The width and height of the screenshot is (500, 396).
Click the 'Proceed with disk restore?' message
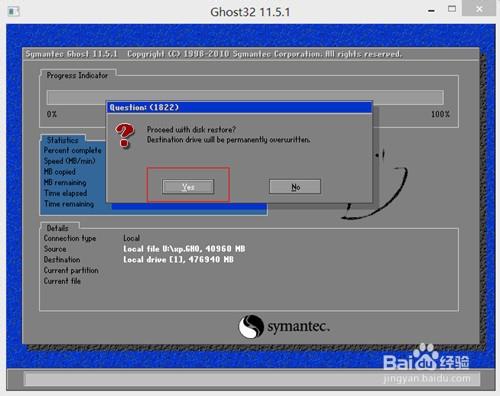[x=191, y=130]
